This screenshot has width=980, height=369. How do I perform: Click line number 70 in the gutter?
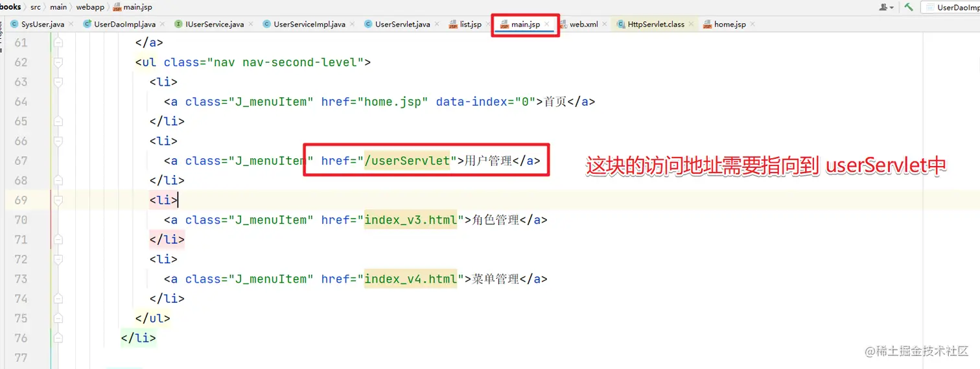21,220
